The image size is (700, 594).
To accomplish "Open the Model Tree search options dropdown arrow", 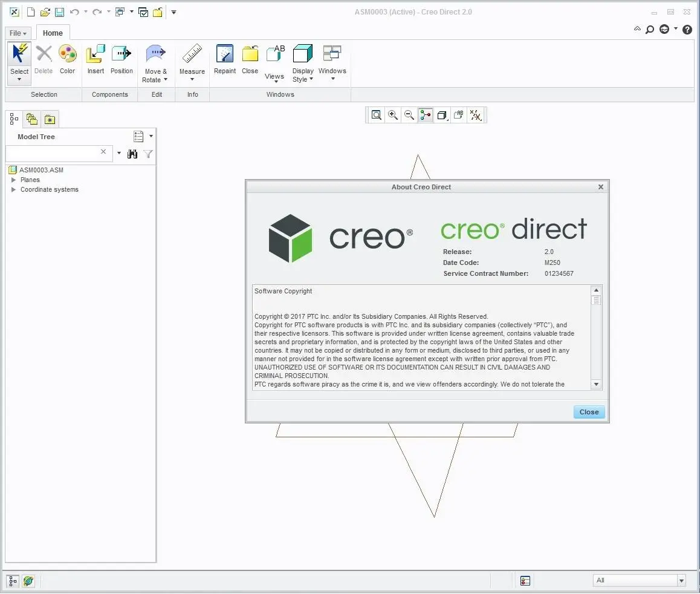I will point(118,153).
